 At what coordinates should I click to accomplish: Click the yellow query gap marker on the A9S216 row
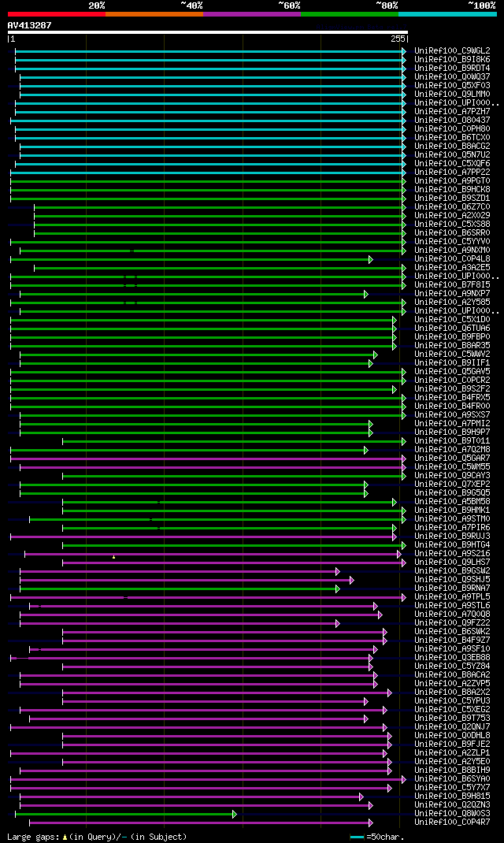114,557
